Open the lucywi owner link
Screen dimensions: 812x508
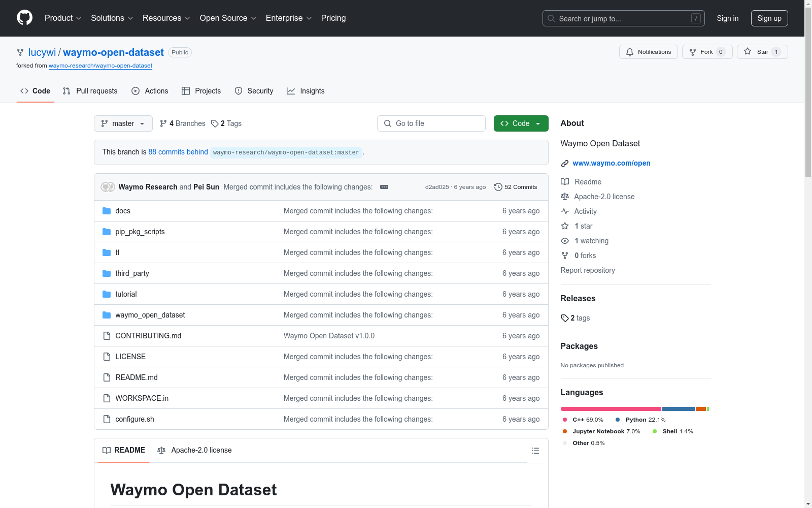click(42, 52)
